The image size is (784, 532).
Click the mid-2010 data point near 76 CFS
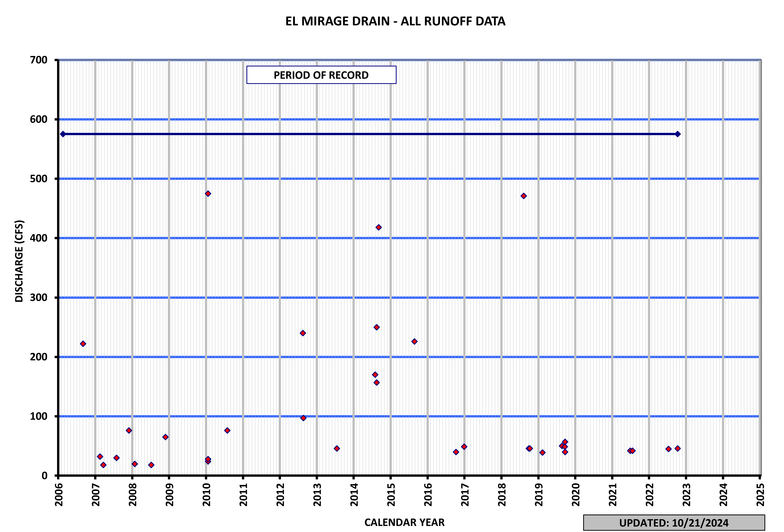click(x=227, y=431)
